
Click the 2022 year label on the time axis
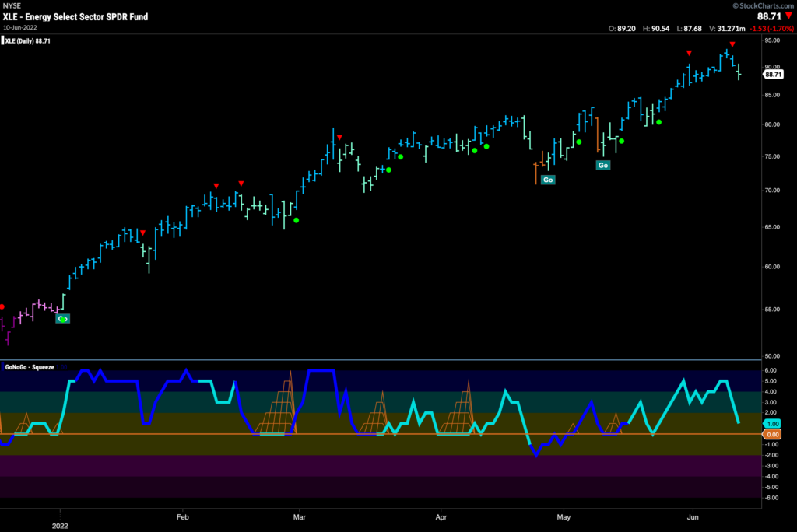coord(59,526)
